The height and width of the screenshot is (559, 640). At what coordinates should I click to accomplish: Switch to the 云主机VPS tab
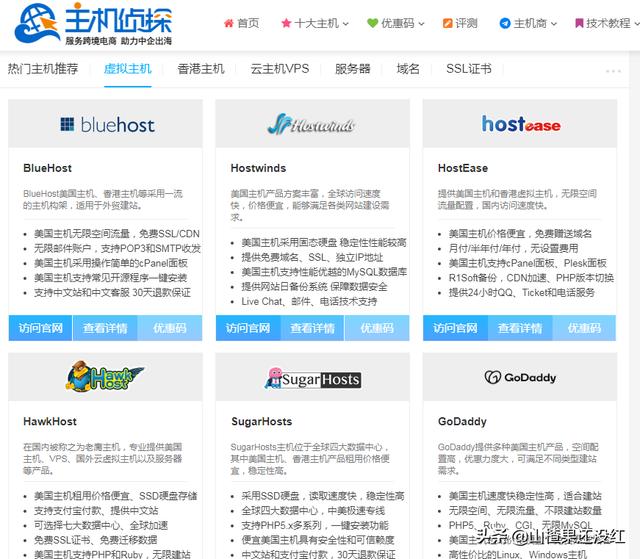[x=280, y=69]
